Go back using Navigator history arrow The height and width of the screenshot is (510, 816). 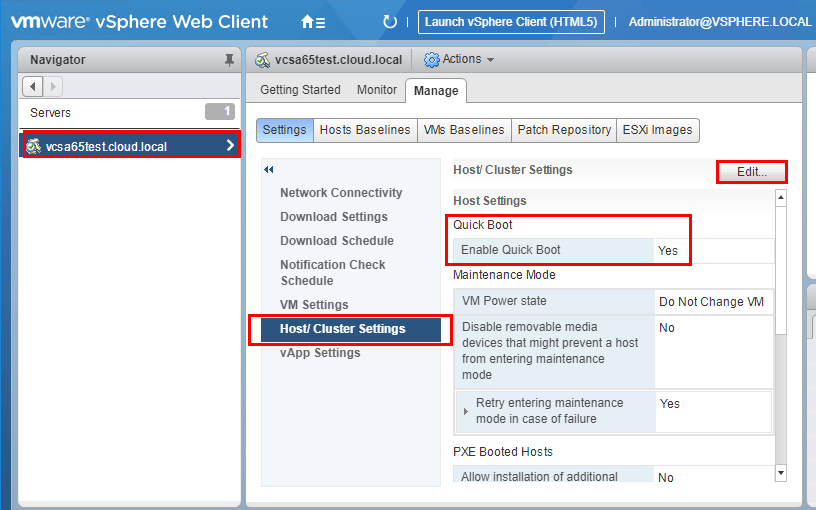point(33,87)
